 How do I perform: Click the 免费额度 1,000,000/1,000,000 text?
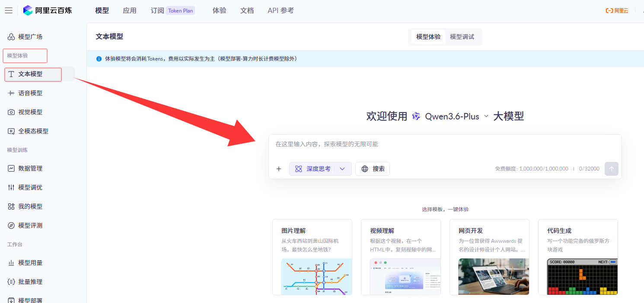click(532, 169)
